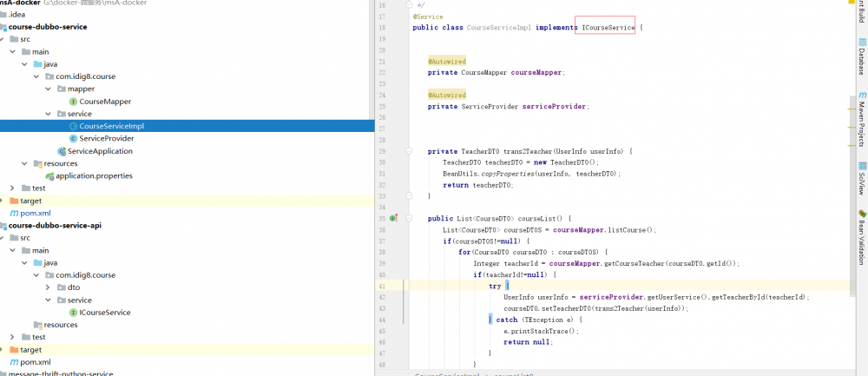Image resolution: width=868 pixels, height=376 pixels.
Task: Click the yellow warning stripe on the error bar
Action: point(852,110)
